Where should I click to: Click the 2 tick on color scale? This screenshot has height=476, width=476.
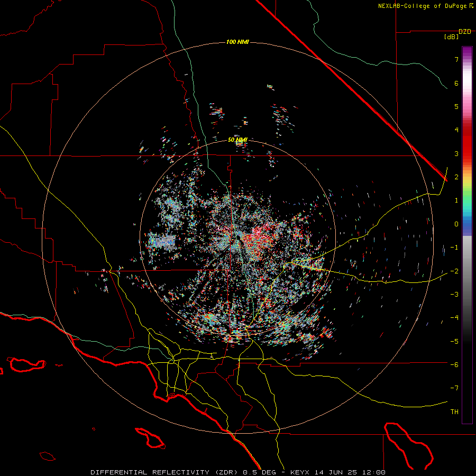456,177
